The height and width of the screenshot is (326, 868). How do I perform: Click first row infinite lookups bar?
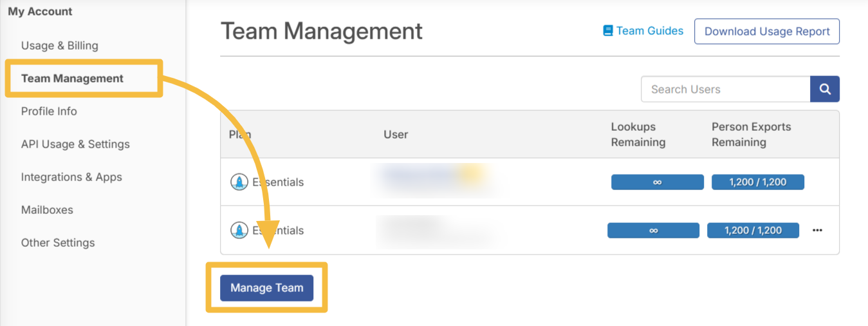657,182
